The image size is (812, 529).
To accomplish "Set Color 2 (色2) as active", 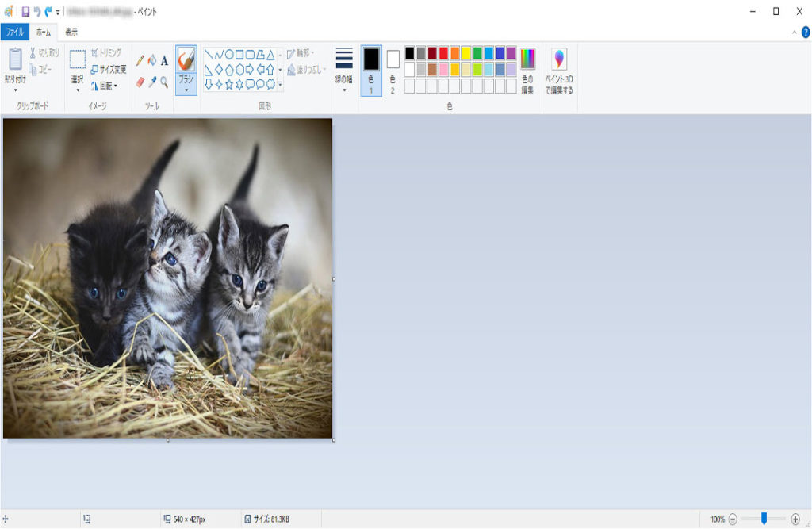I will coord(393,68).
